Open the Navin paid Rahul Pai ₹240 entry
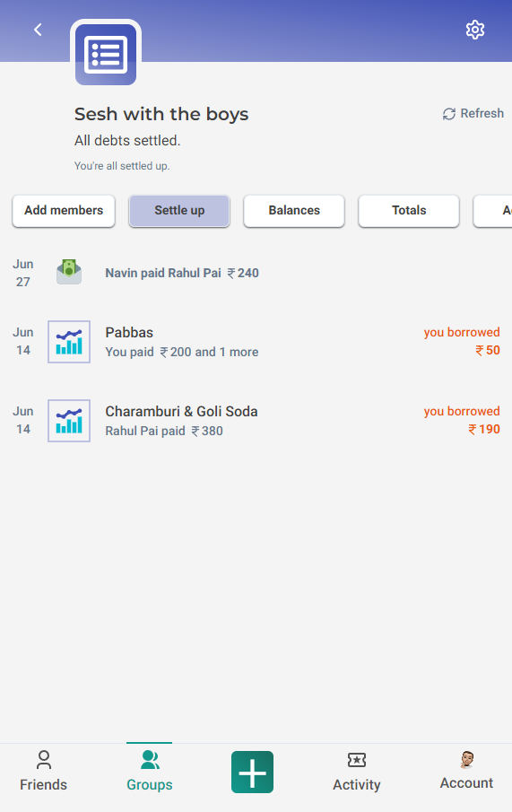512x812 pixels. click(x=182, y=273)
